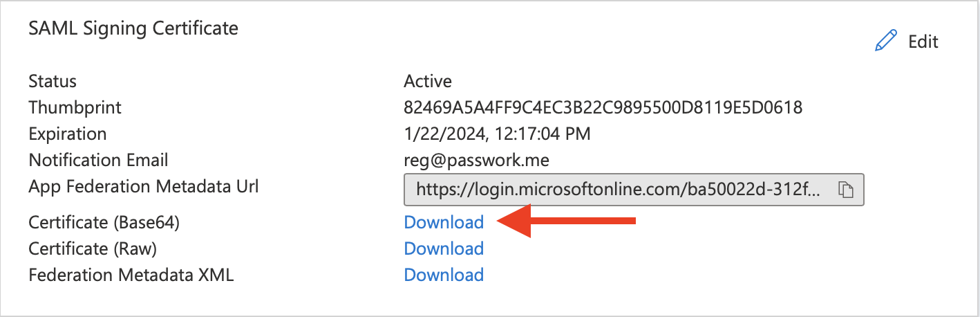Click the Edit text button
Viewport: 980px width, 317px height.
[923, 42]
